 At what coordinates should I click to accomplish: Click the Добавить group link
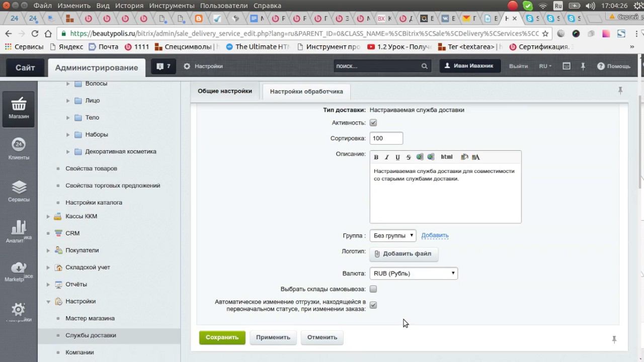(x=435, y=235)
